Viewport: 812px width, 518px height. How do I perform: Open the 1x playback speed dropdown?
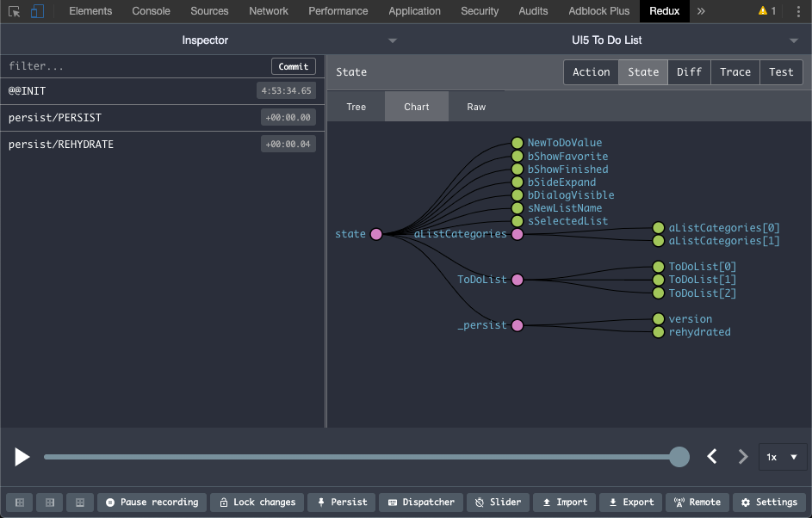[x=782, y=457]
